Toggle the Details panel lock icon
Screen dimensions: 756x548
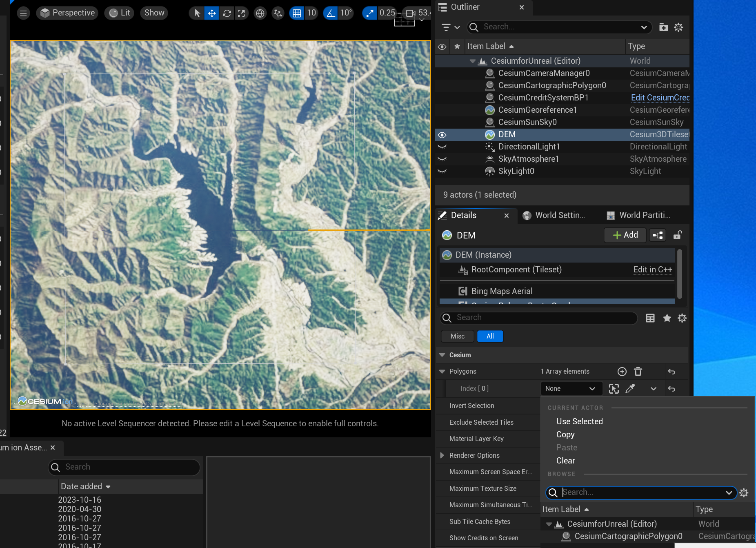click(x=678, y=235)
